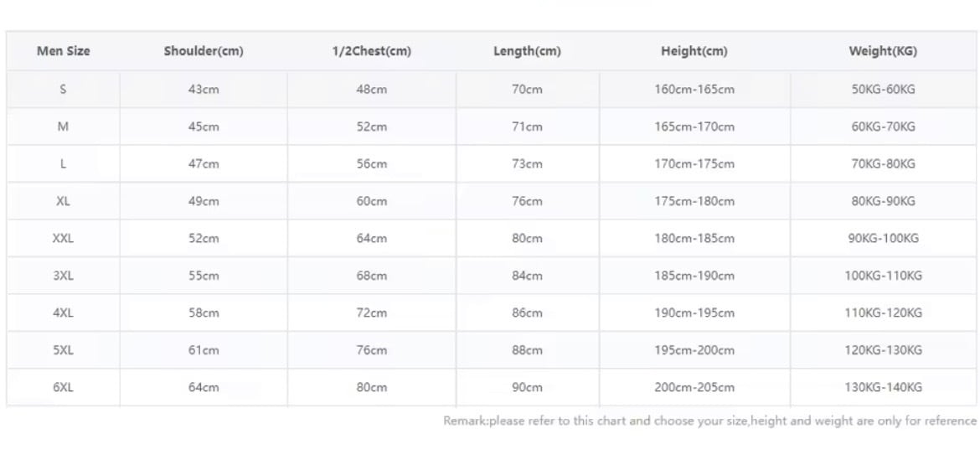Click the 100KG-110KG weight cell
Viewport: 980px width, 465px height.
[883, 276]
